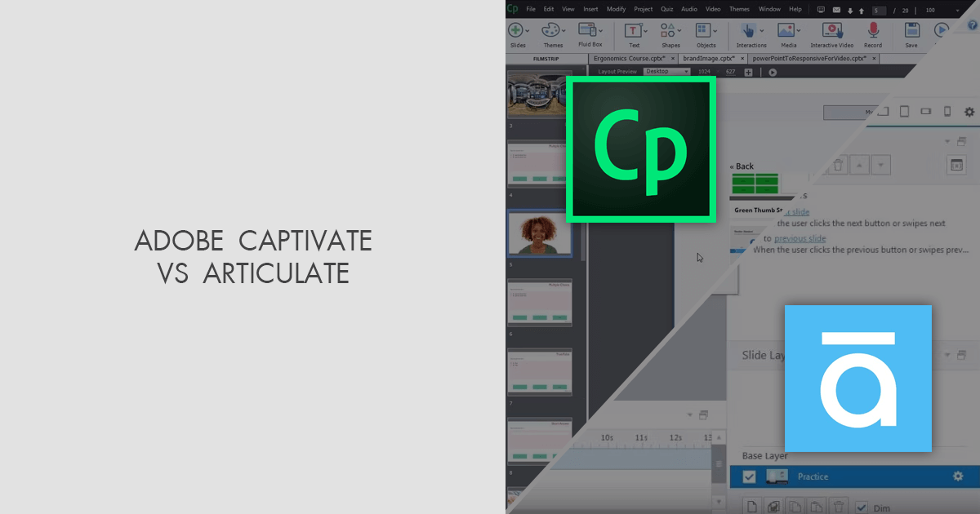Open the Quiz menu
Screen dimensions: 980x514
point(666,9)
